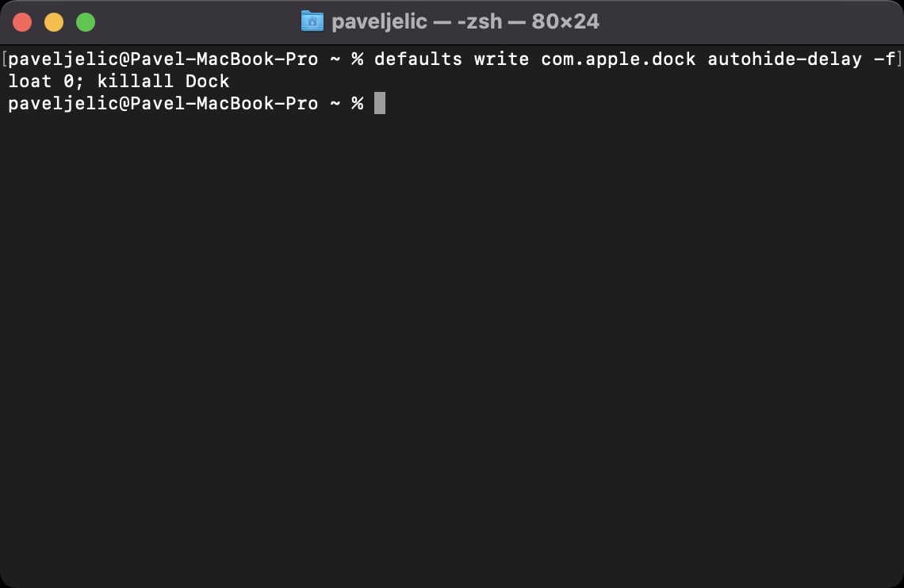This screenshot has height=588, width=904.
Task: Minimize the Terminal with the yellow button
Action: (54, 22)
